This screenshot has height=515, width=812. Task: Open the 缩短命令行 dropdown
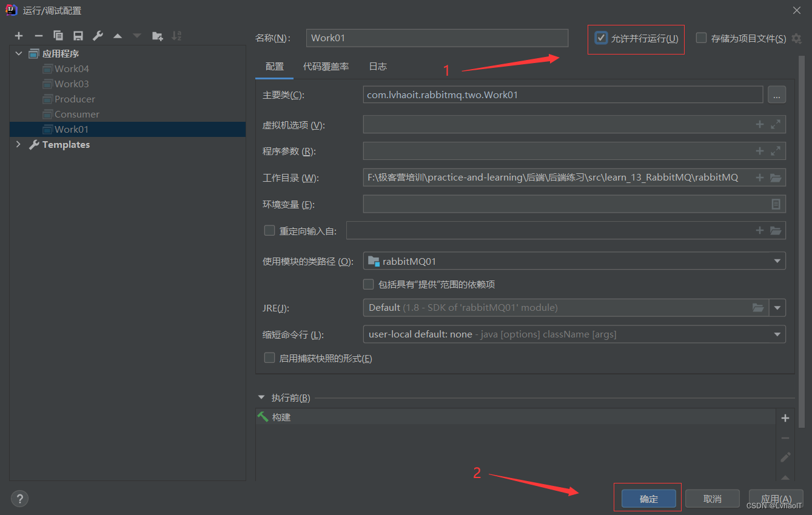pos(574,334)
